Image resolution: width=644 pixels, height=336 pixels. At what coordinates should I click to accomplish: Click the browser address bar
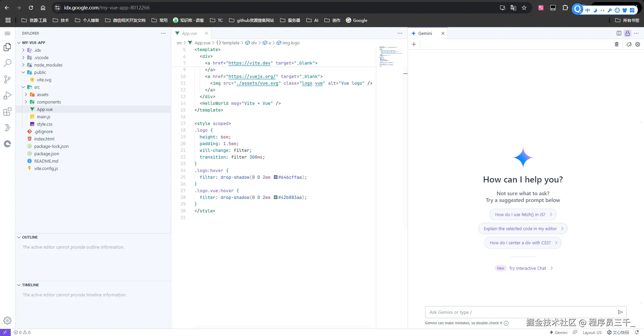pos(275,8)
